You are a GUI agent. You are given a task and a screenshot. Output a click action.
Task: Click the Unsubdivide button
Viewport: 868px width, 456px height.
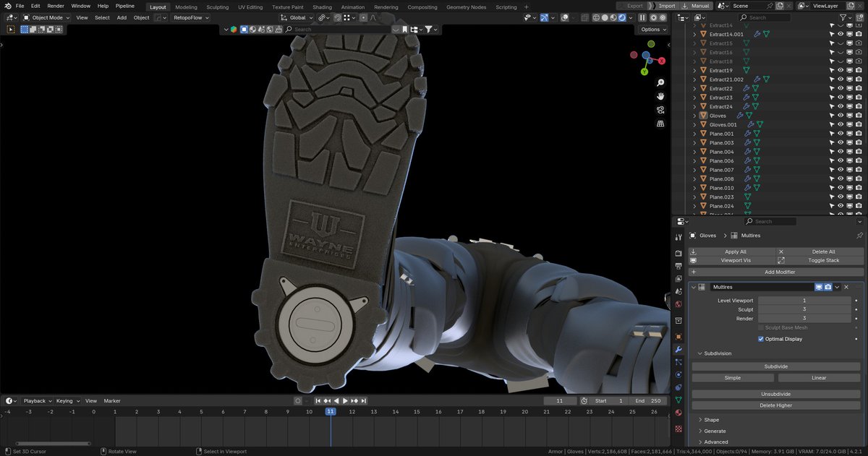click(x=776, y=395)
